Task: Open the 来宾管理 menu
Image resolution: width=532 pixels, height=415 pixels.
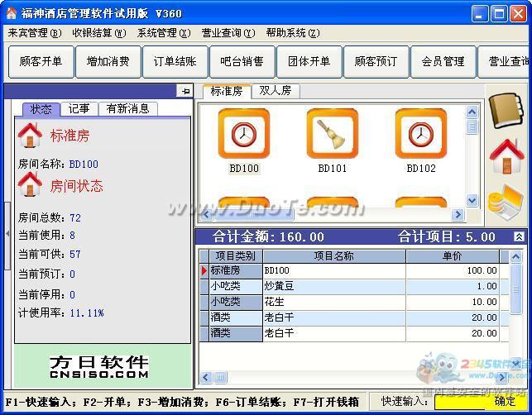Action: (x=34, y=33)
